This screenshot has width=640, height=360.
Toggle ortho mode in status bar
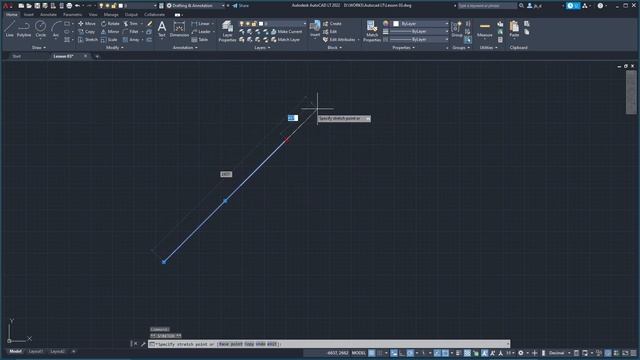pyautogui.click(x=402, y=353)
